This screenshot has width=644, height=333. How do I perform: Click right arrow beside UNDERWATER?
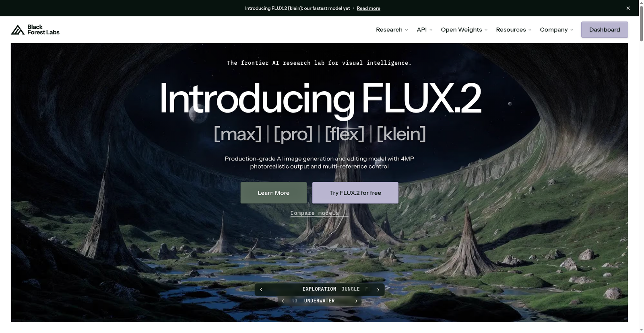[x=356, y=301]
